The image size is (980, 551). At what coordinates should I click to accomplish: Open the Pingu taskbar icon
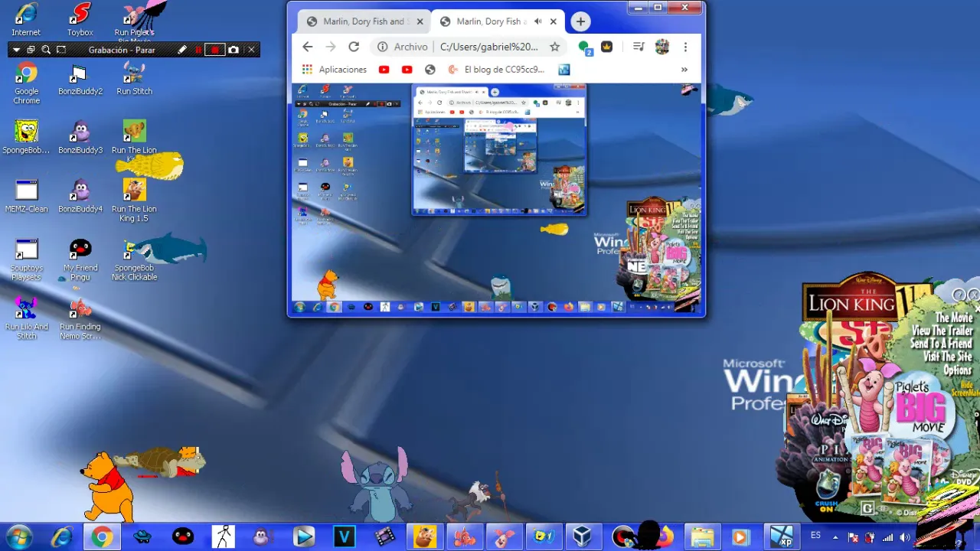(182, 536)
